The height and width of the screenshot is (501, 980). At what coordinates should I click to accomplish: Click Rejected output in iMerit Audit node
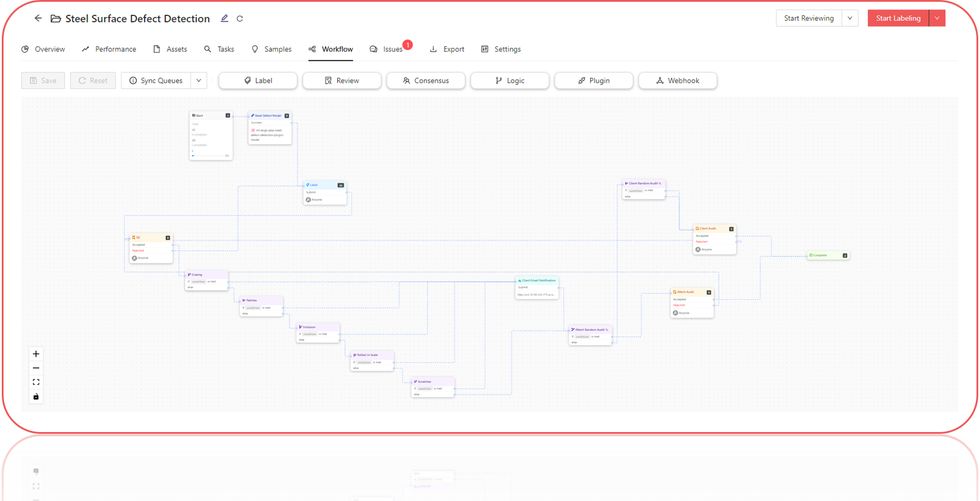(x=679, y=305)
